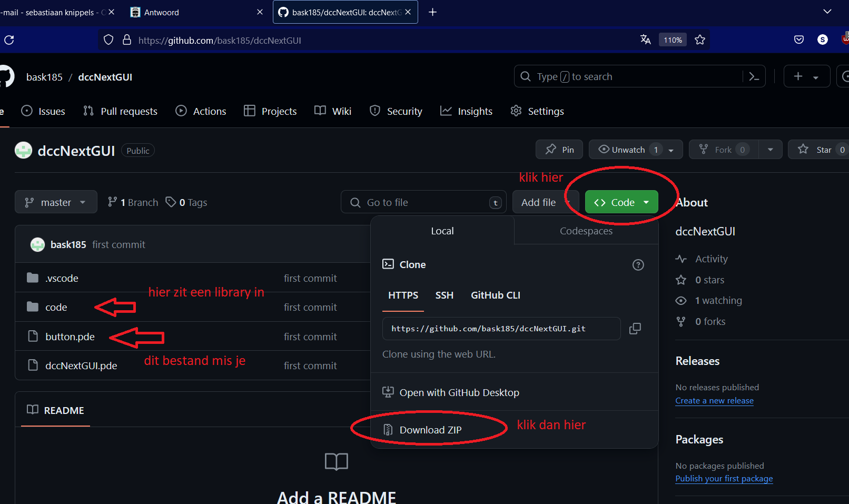Image resolution: width=849 pixels, height=504 pixels.
Task: Star the repository
Action: pos(817,150)
